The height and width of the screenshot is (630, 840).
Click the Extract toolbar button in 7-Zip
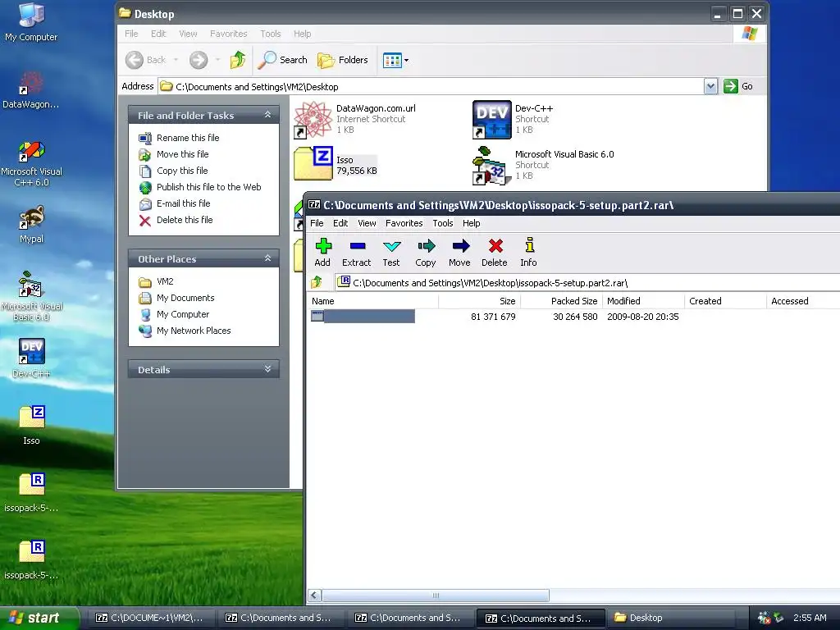coord(356,253)
